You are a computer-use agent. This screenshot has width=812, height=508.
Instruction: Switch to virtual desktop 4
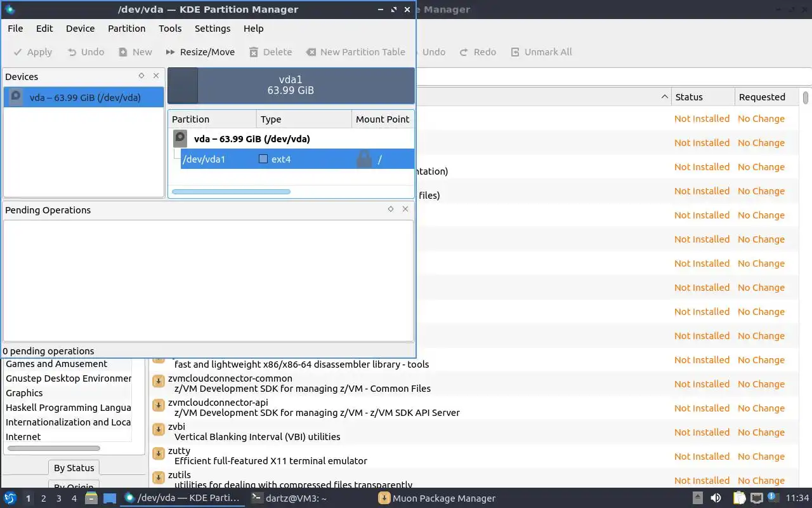(74, 498)
